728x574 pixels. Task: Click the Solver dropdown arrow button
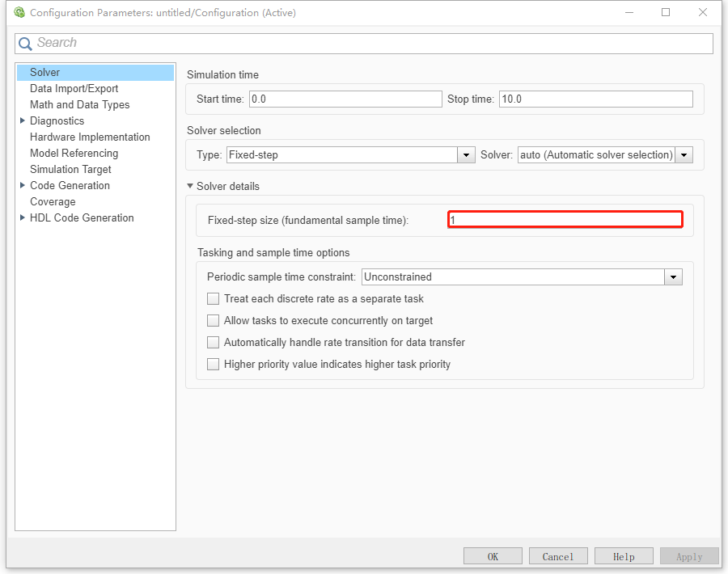(x=684, y=155)
